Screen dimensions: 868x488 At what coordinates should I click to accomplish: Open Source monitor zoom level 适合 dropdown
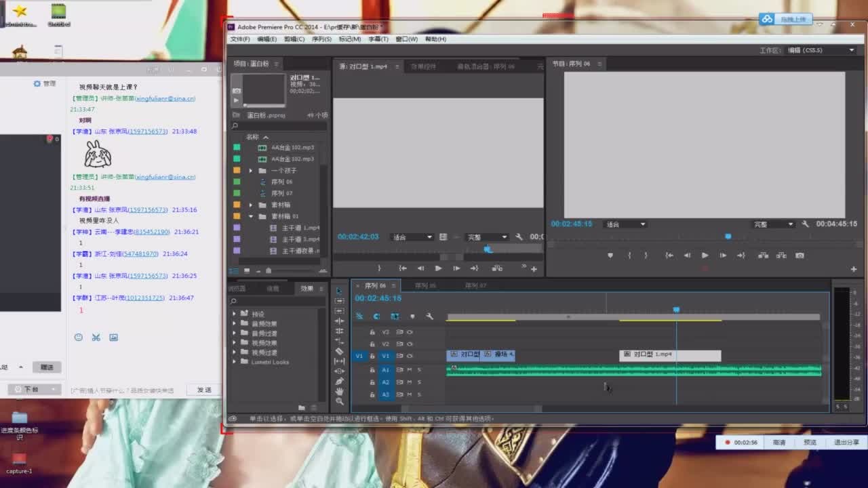click(x=412, y=237)
